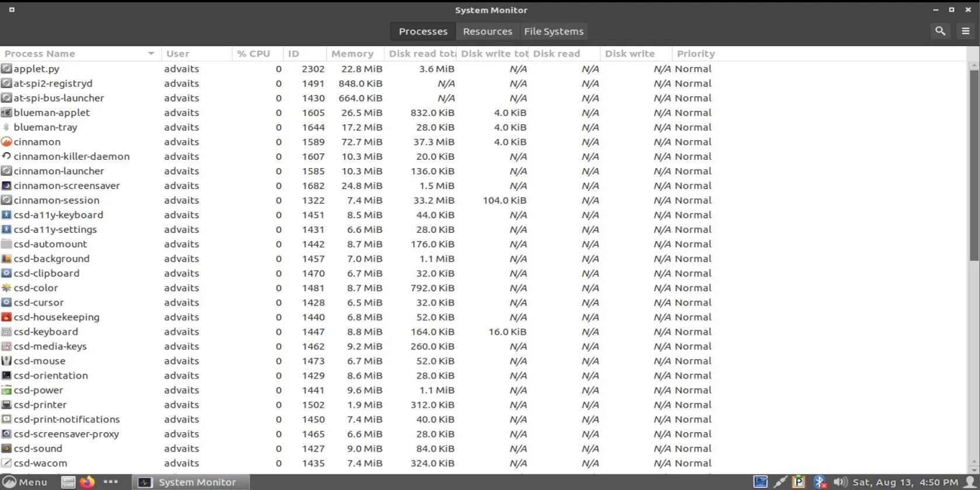The image size is (980, 490).
Task: Select the csd-cursor process row
Action: pyautogui.click(x=483, y=302)
